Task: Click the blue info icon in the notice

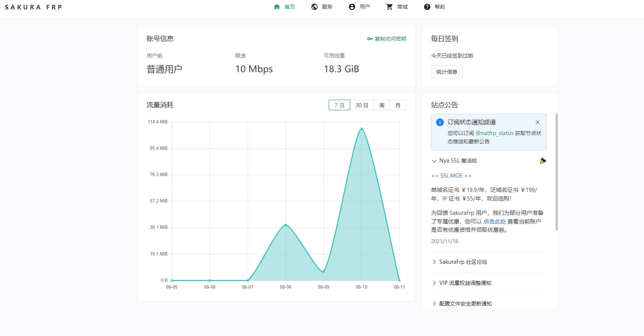Action: point(440,122)
